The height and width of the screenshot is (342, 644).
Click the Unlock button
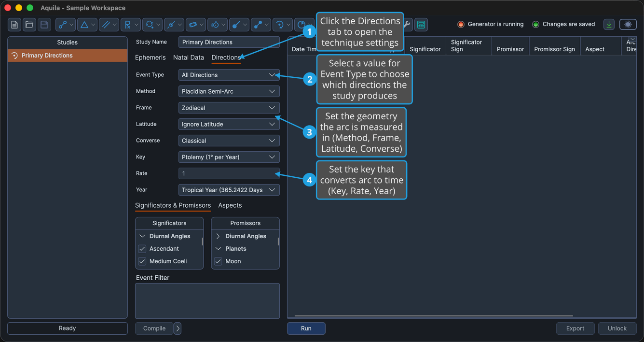pos(617,328)
